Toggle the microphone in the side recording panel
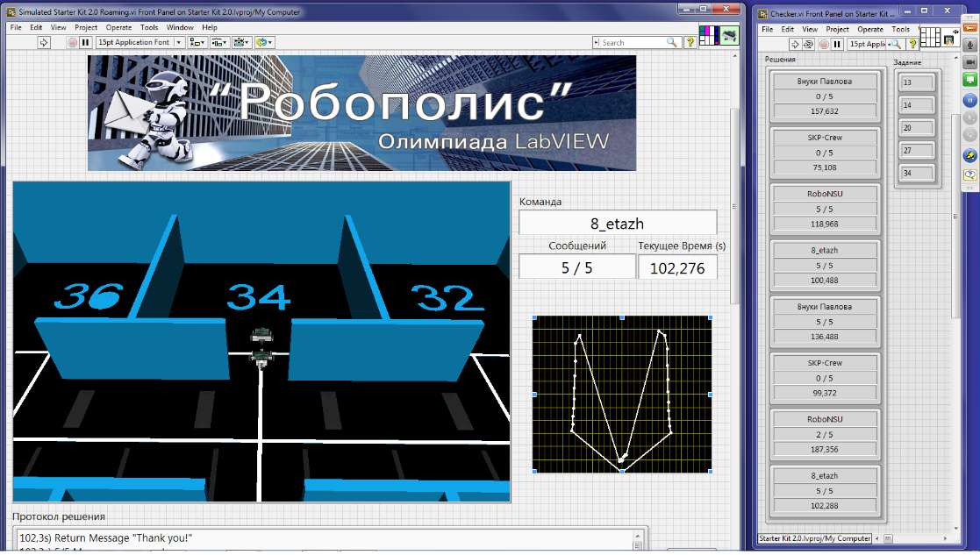Image resolution: width=980 pixels, height=555 pixels. point(970,46)
